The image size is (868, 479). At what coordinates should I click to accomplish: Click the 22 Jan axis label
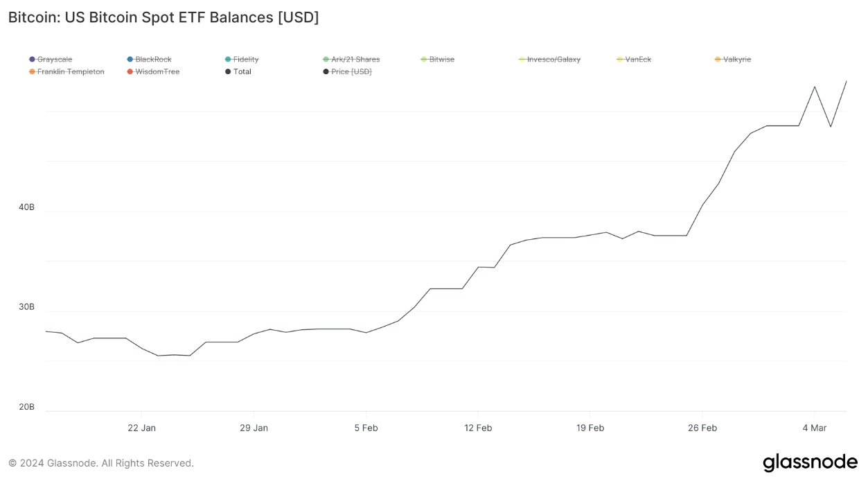[x=142, y=428]
